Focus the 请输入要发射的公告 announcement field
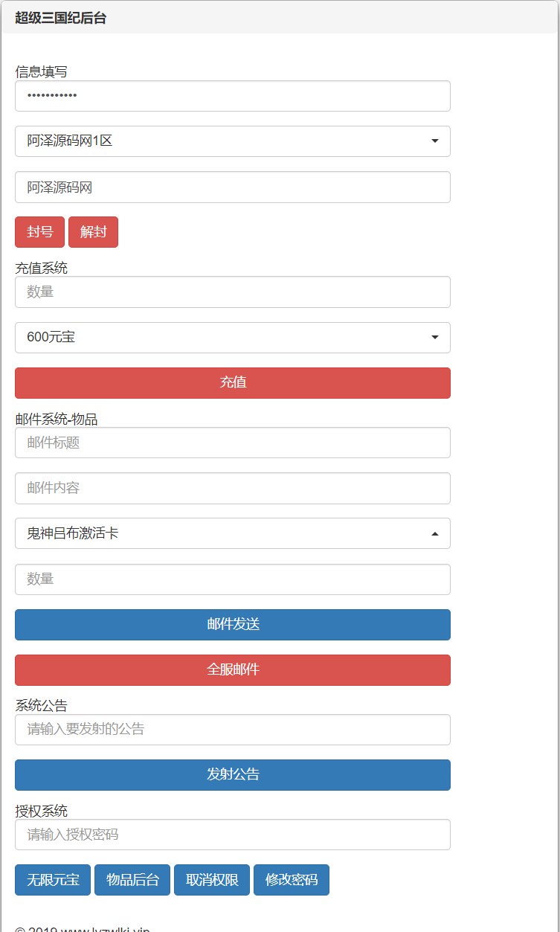The image size is (560, 932). (x=232, y=730)
